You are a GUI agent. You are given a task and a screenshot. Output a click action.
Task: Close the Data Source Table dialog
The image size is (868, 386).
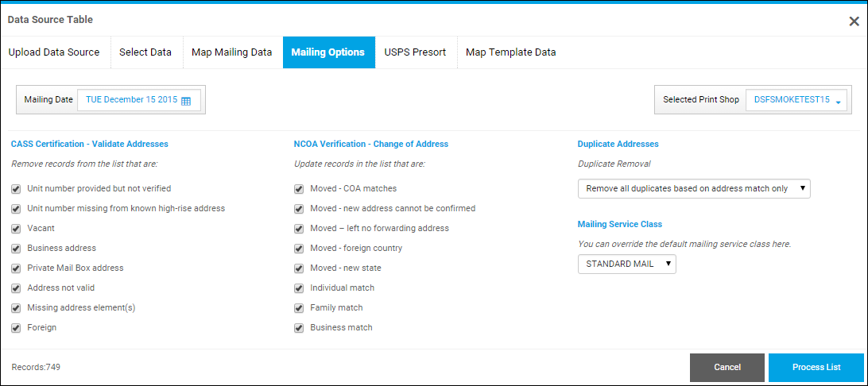pos(854,21)
